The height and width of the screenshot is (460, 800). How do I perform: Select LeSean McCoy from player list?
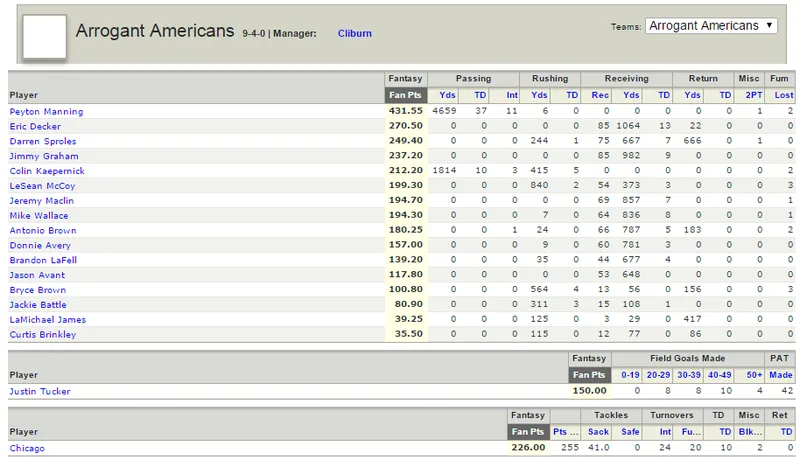coord(42,186)
